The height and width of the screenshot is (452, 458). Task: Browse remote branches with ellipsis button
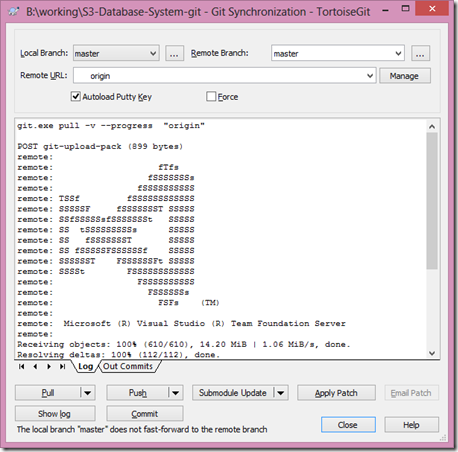(x=420, y=53)
